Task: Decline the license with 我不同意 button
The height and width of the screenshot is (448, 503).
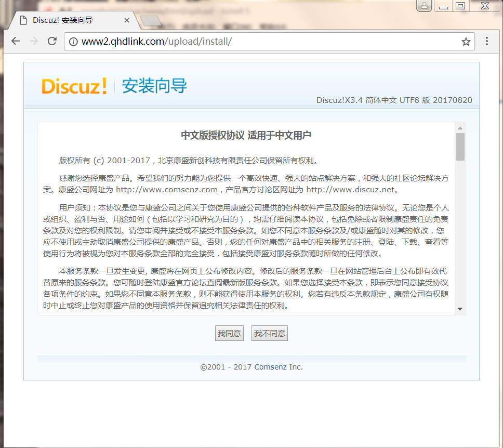Action: coord(270,334)
